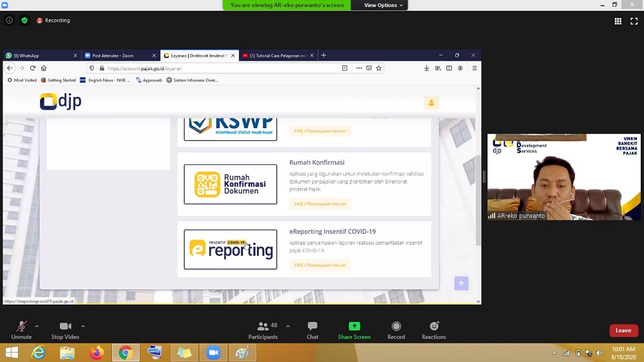This screenshot has height=362, width=644.
Task: Open the Firefox hamburger menu
Action: (475, 68)
